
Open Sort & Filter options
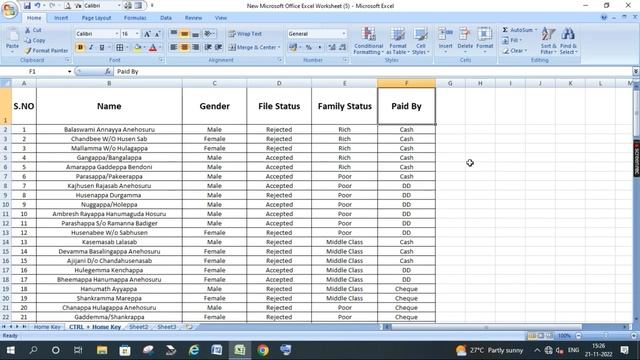click(x=548, y=40)
